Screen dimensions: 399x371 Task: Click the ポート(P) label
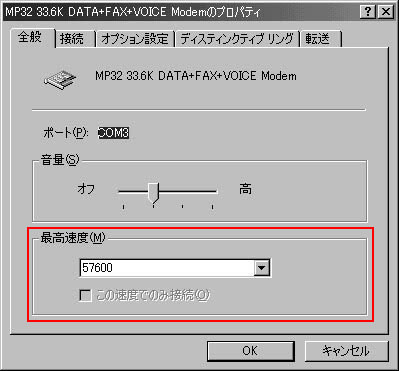(66, 133)
